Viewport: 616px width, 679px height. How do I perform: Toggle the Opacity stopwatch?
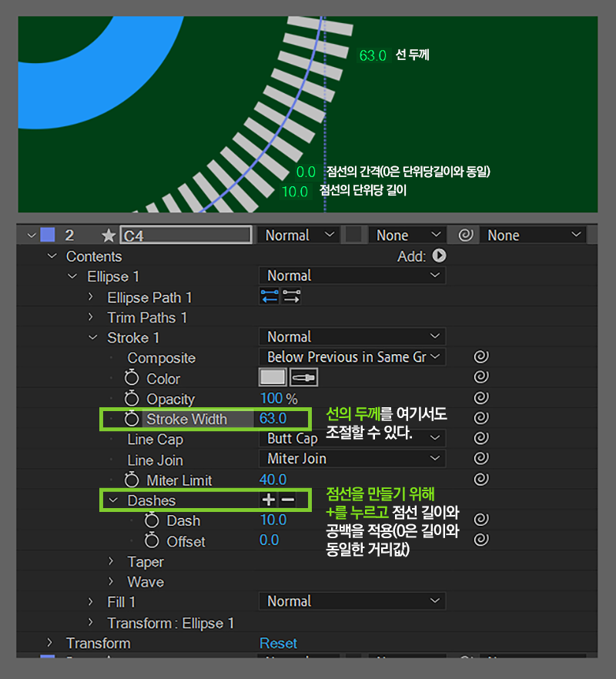(x=132, y=399)
